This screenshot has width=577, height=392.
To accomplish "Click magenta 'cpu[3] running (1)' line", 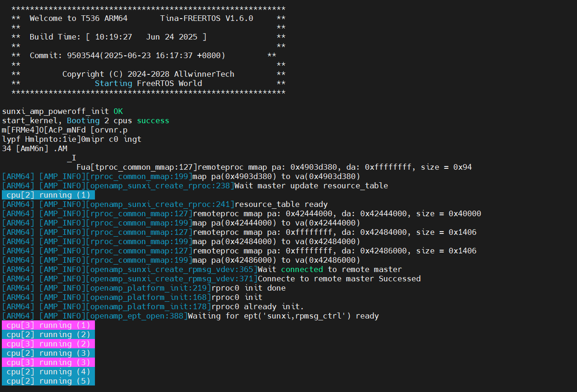I will [x=48, y=325].
